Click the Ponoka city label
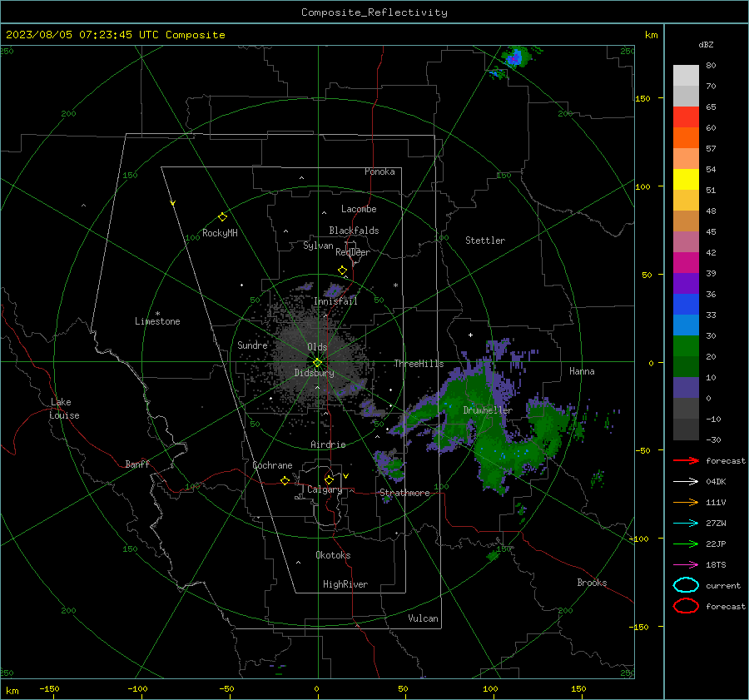The image size is (749, 700). pyautogui.click(x=379, y=171)
